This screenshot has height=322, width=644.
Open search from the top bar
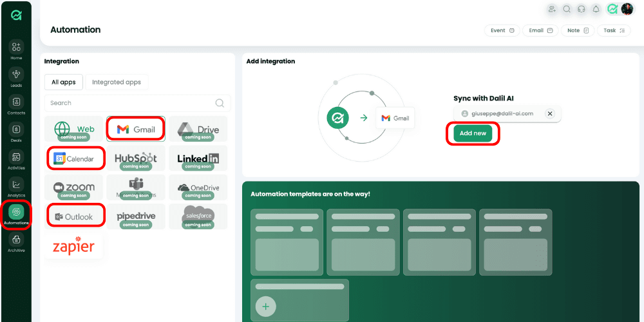(567, 9)
